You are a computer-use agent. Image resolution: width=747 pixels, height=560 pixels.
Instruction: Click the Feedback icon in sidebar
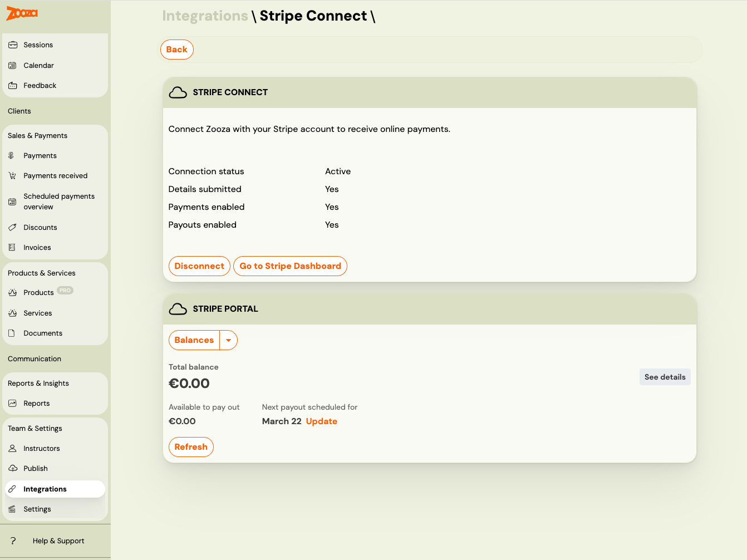[x=13, y=86]
